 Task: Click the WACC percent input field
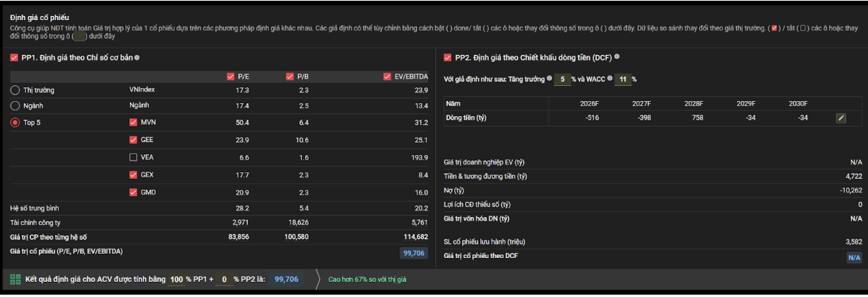[622, 79]
